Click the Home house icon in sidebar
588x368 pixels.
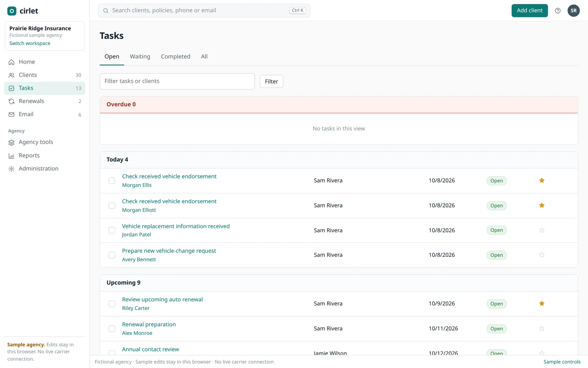[x=11, y=62]
